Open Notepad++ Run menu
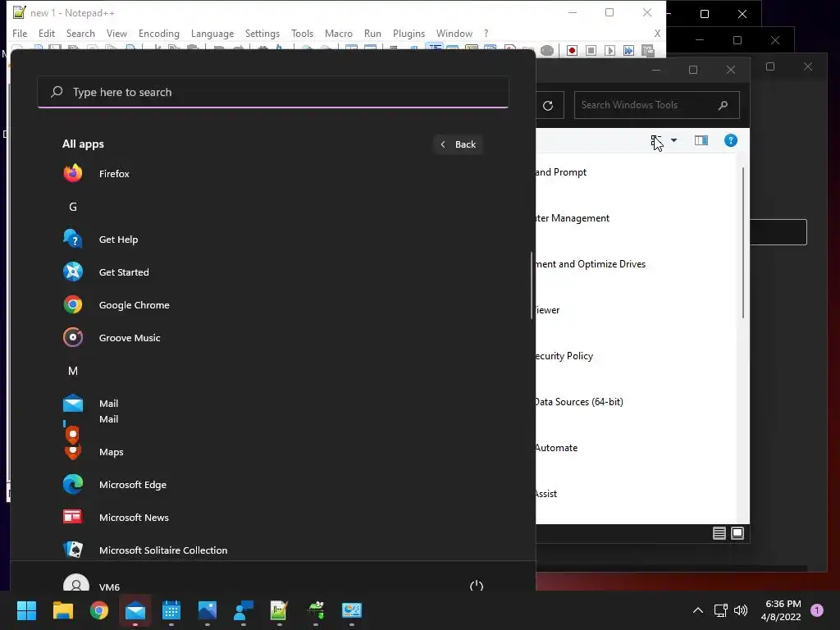Screen dimensions: 840x630 point(372,33)
